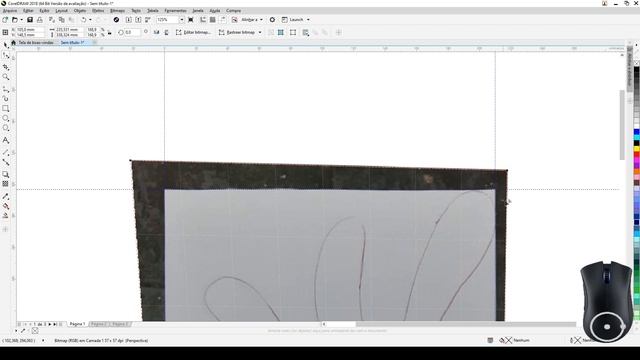
Task: Pick the yellow swatch in the palette
Action: 636,149
